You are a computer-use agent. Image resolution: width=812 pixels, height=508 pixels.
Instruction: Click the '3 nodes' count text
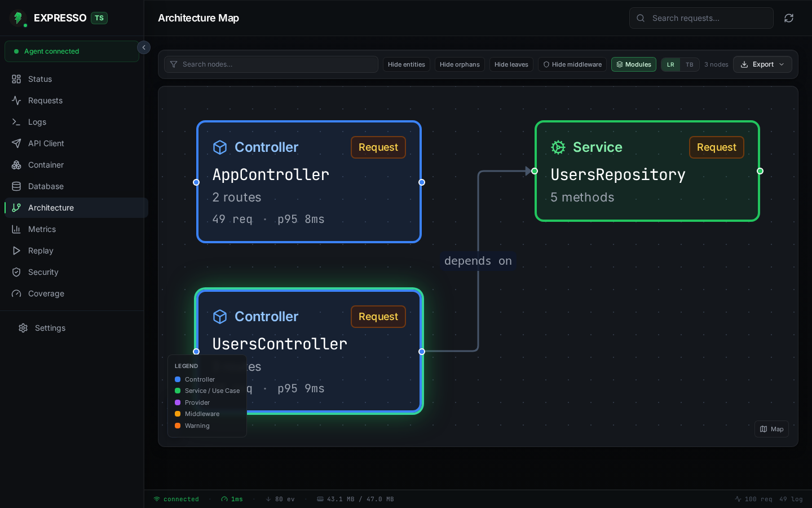click(x=716, y=64)
